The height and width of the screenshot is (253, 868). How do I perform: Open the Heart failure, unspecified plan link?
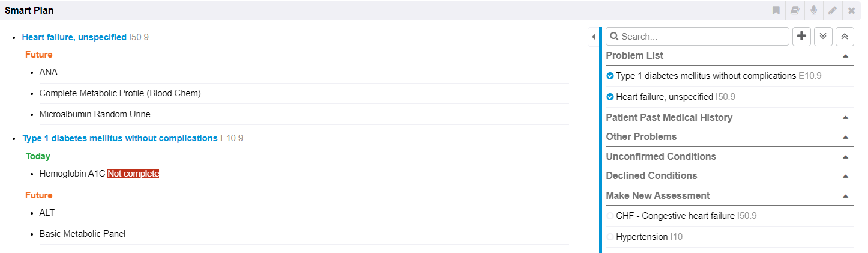pos(74,37)
